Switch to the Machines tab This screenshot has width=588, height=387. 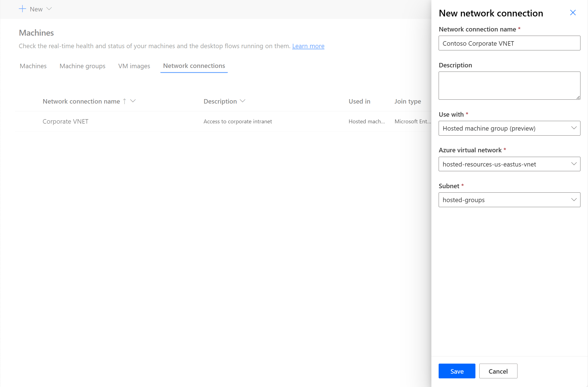click(x=33, y=66)
